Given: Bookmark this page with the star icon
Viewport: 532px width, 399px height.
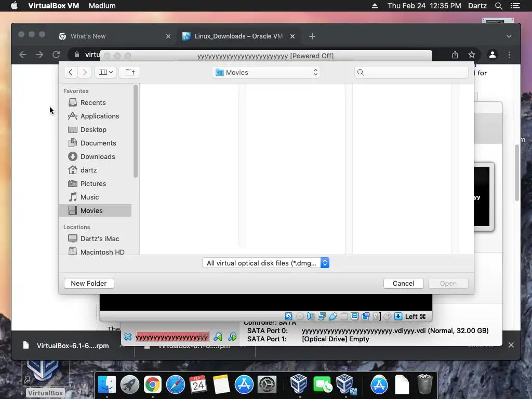Looking at the screenshot, I should [x=472, y=55].
